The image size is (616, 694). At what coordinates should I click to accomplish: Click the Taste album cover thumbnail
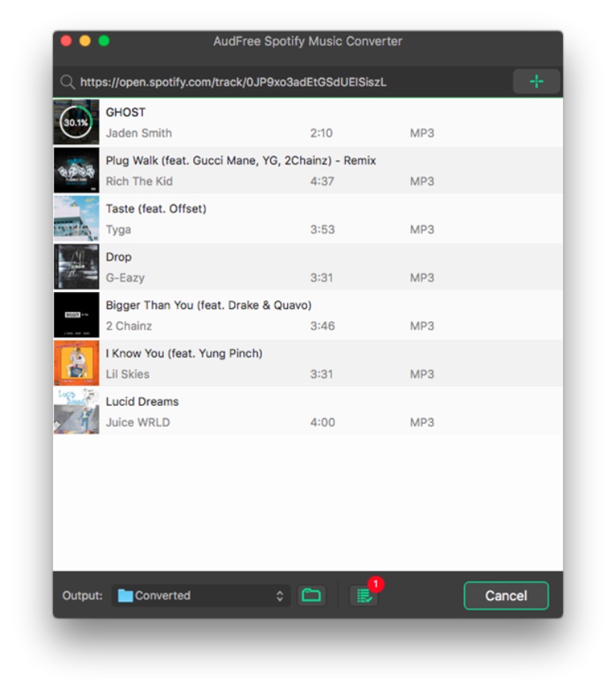(x=76, y=219)
